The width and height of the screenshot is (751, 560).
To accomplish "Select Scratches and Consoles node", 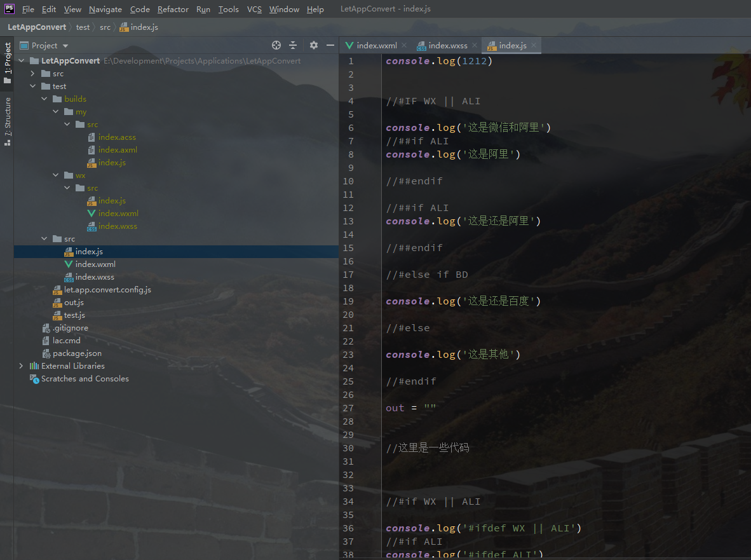I will coord(85,379).
